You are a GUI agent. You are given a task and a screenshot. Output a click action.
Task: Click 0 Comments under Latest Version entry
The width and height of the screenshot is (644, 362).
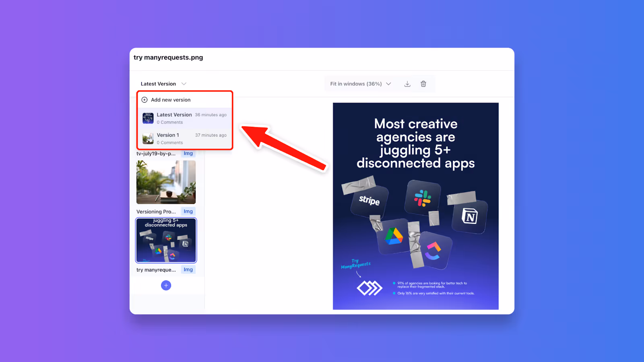pos(170,122)
